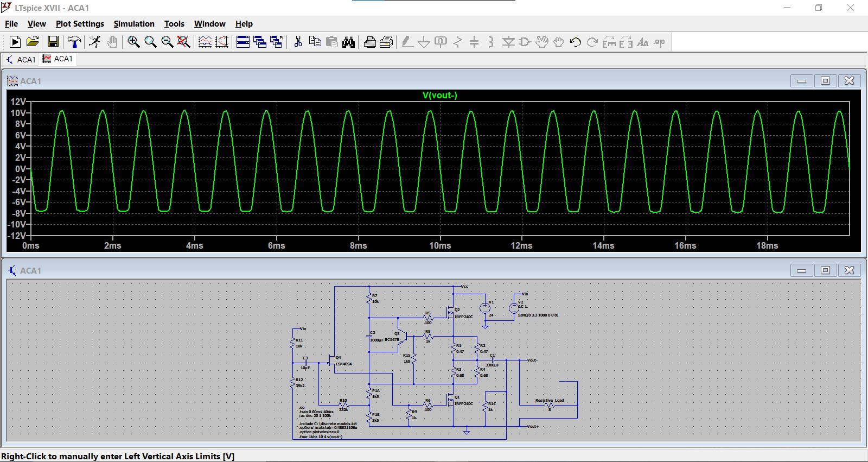Select the Drag closed fist tool

click(558, 42)
